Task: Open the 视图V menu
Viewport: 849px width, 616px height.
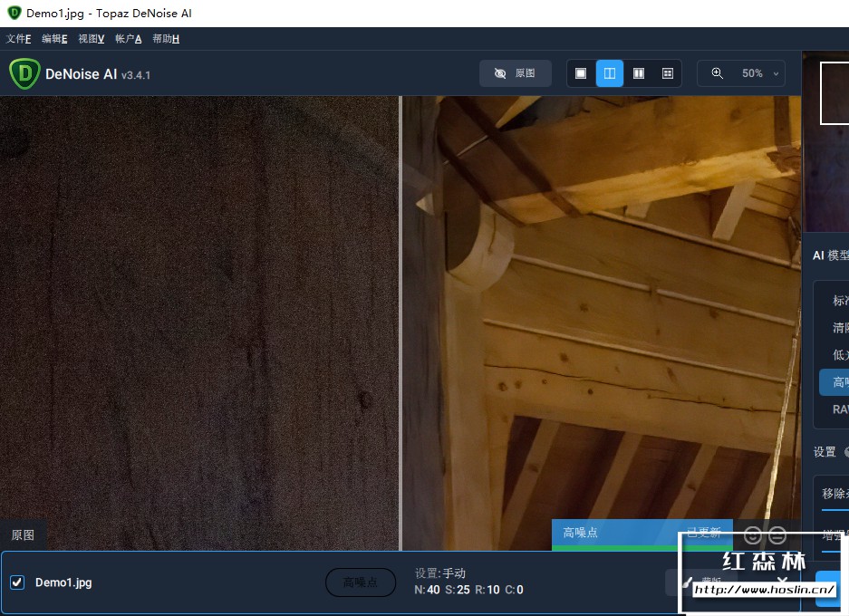Action: tap(91, 39)
